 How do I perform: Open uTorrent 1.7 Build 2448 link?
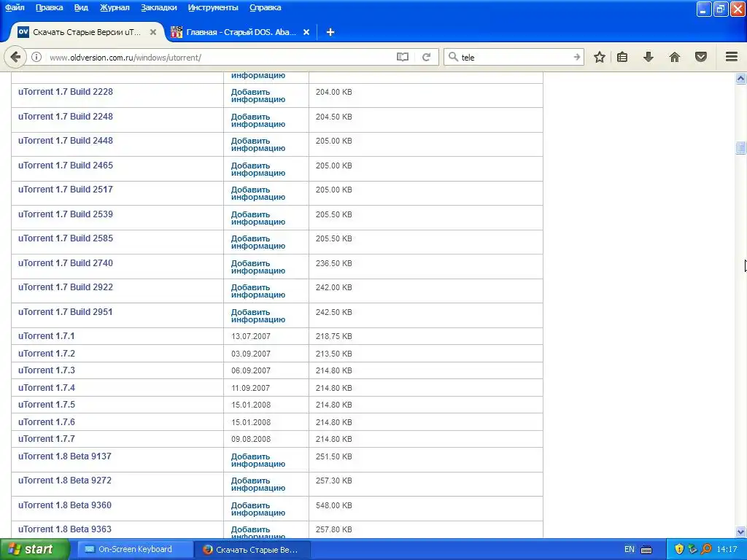[65, 141]
